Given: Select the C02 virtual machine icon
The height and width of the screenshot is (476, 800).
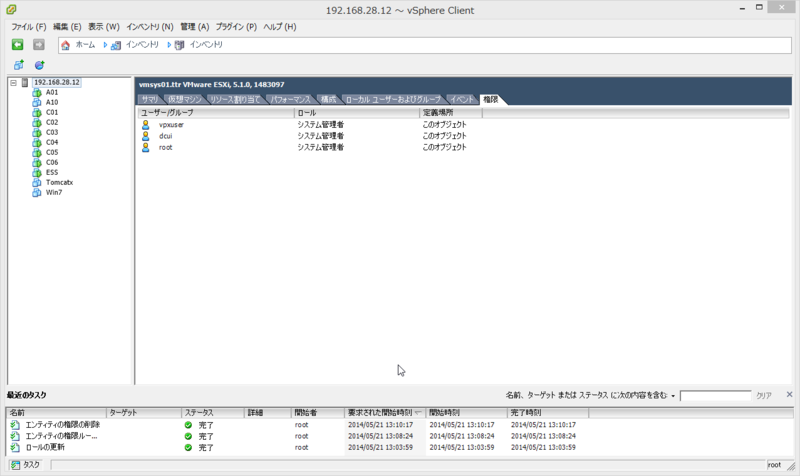Looking at the screenshot, I should (37, 122).
